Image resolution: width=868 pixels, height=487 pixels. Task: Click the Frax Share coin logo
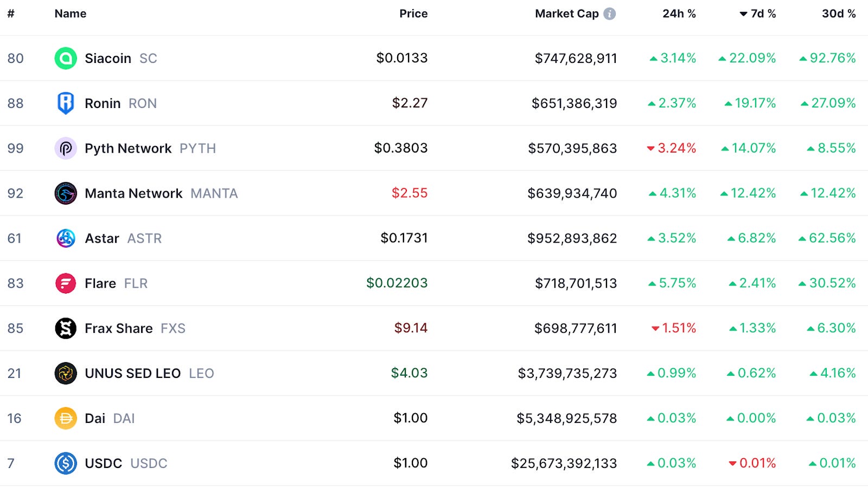[x=66, y=328]
